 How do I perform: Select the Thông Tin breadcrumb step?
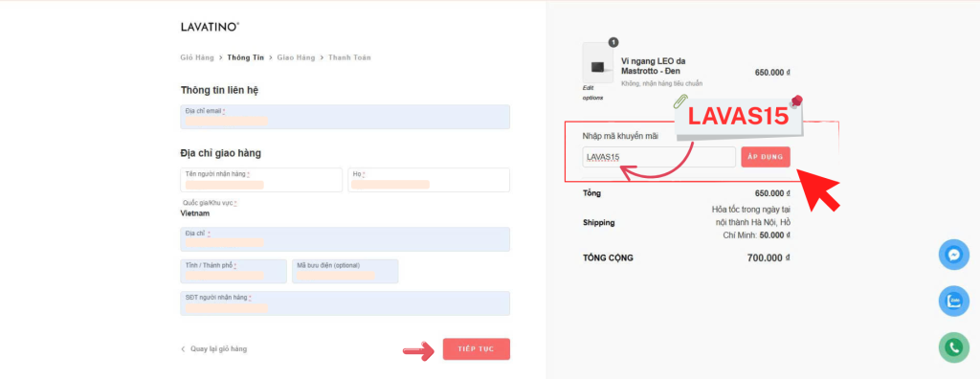coord(246,57)
